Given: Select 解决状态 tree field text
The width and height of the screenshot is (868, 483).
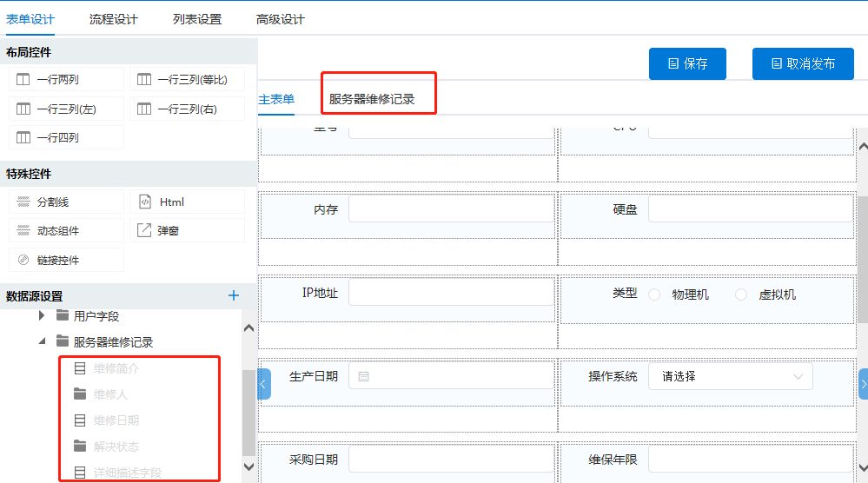Looking at the screenshot, I should pos(116,447).
